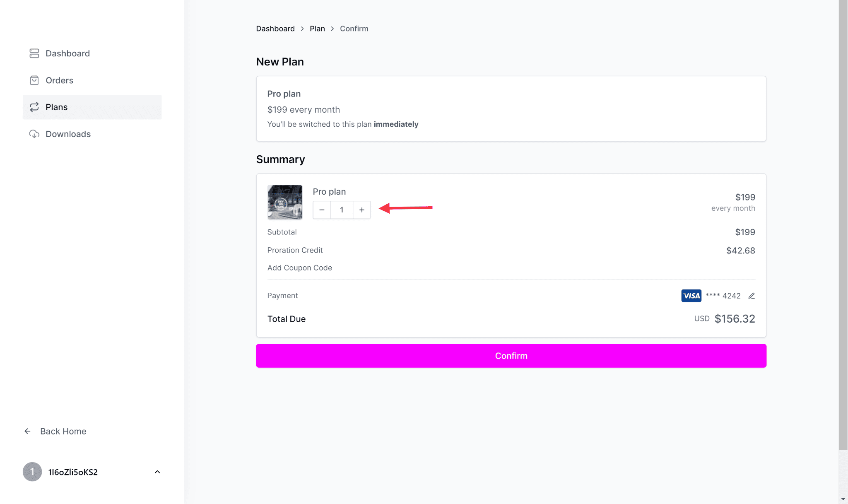Go back to Plan in breadcrumb
This screenshot has width=848, height=504.
pyautogui.click(x=317, y=29)
